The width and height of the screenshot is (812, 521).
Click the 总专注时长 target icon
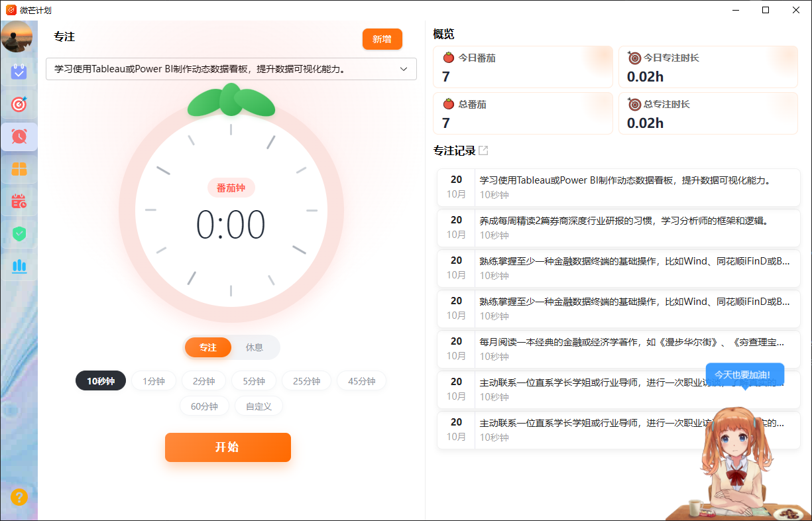[634, 104]
